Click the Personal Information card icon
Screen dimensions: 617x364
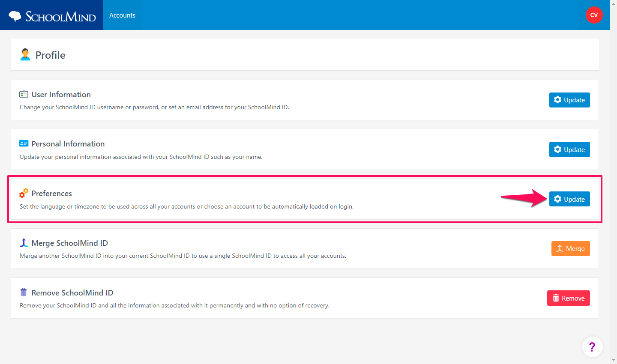(x=24, y=143)
